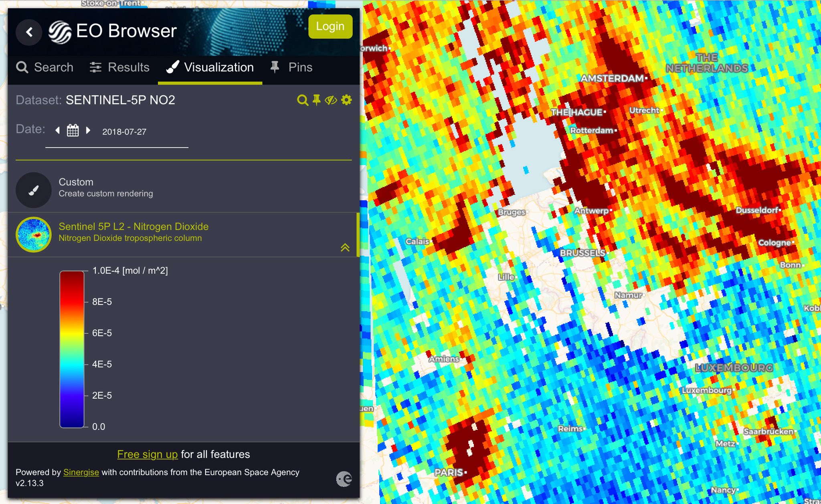The image size is (821, 504).
Task: Select the Nitrogen Dioxide layer thumbnail
Action: pos(34,234)
